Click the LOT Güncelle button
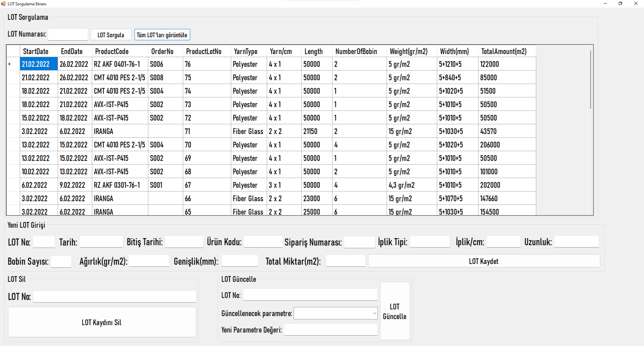 (x=395, y=311)
